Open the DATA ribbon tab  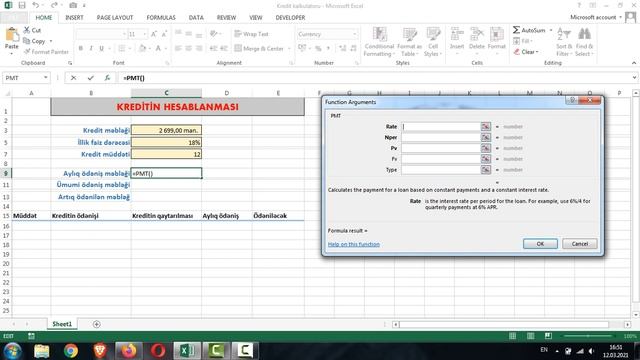[x=196, y=18]
